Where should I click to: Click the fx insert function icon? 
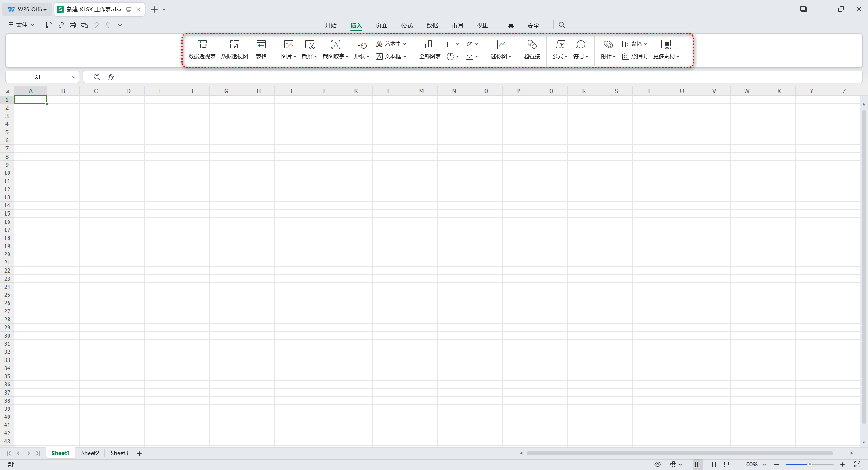click(x=111, y=77)
